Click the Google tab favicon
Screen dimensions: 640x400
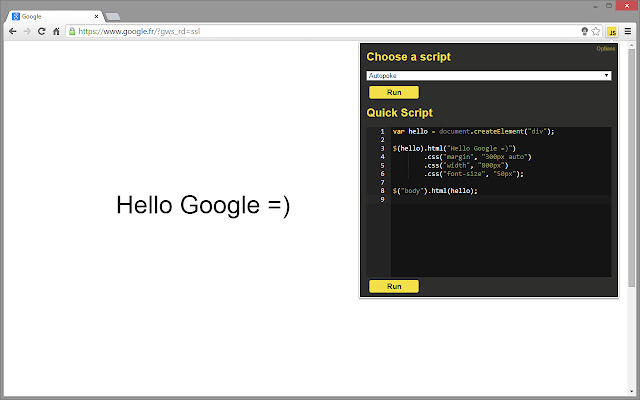(16, 16)
